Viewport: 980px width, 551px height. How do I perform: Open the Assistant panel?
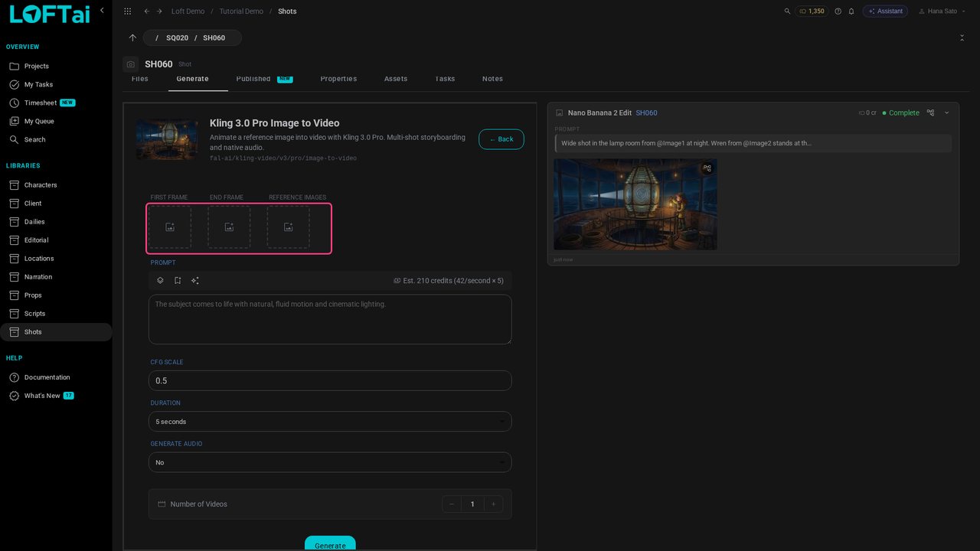(885, 11)
